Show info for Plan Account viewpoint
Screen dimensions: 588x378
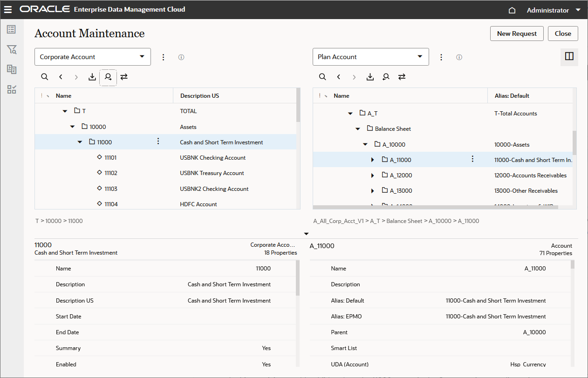tap(459, 57)
